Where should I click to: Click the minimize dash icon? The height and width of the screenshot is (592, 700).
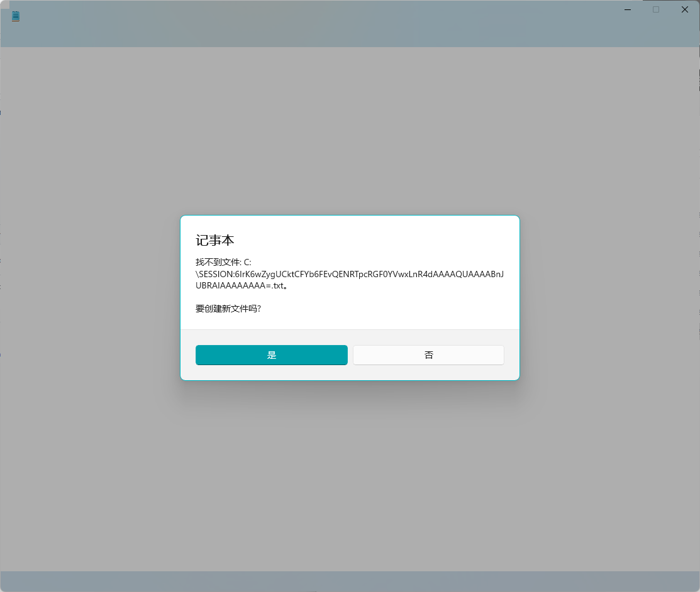point(627,9)
